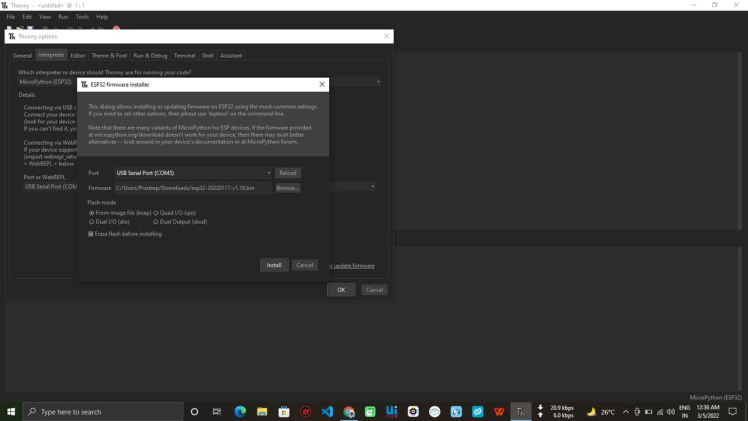Show hidden system tray icons
The image size is (748, 421).
click(x=625, y=411)
